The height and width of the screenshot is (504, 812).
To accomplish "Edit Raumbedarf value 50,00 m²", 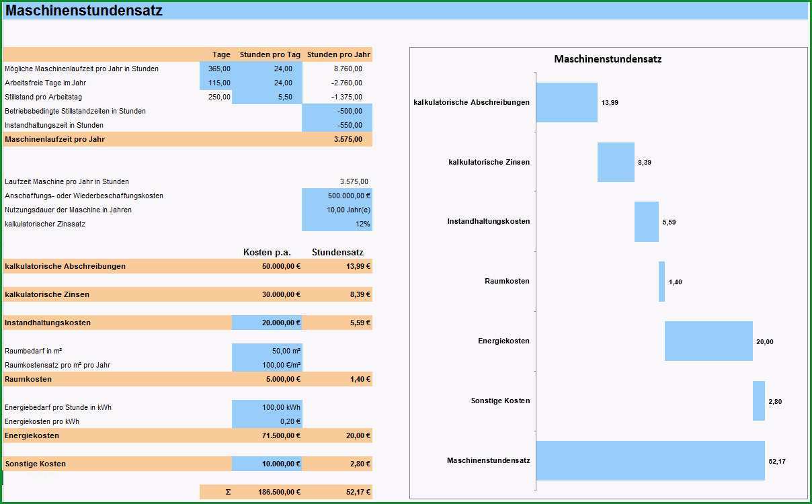I will pyautogui.click(x=267, y=351).
